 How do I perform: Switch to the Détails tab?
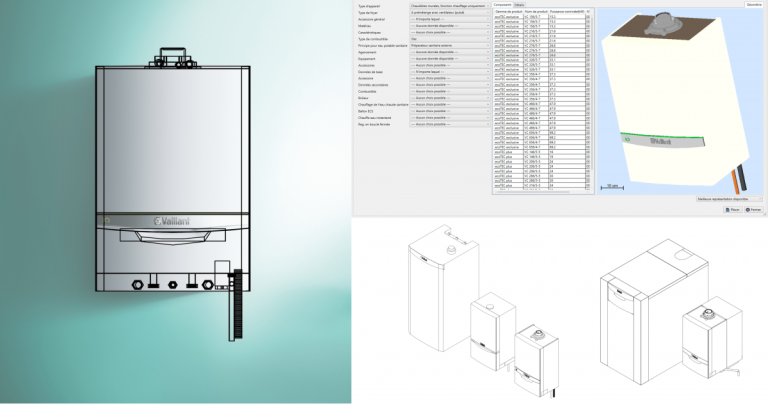point(519,5)
